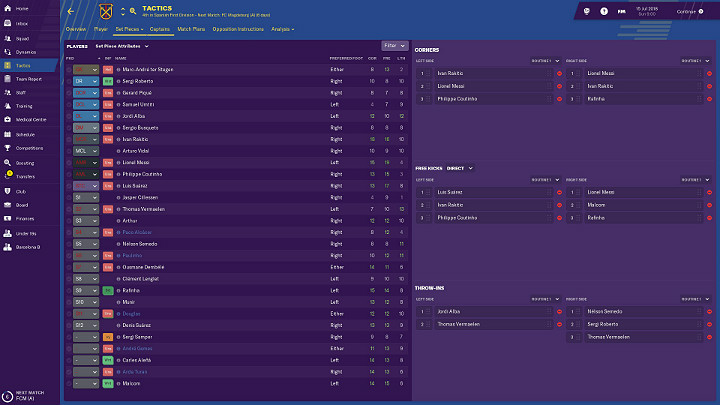Select the row checkbox for Jordi Alba

69,116
